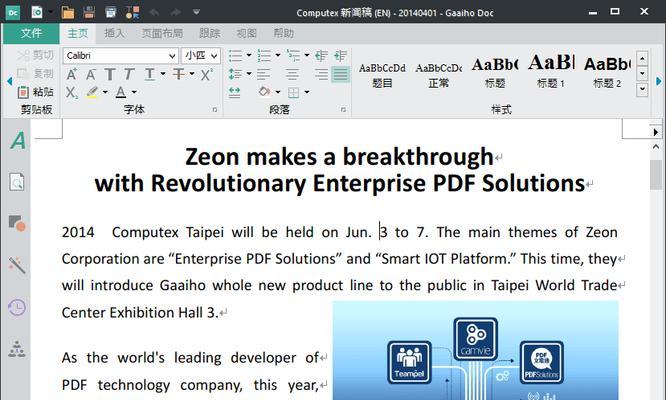Screen dimensions: 666x400
Task: Apply the 标题 2 heading style
Action: 607,75
